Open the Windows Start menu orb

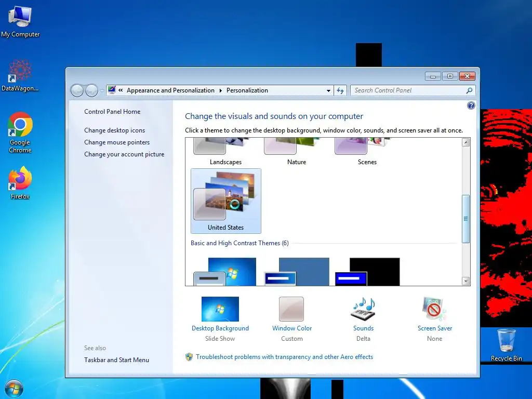[x=14, y=389]
